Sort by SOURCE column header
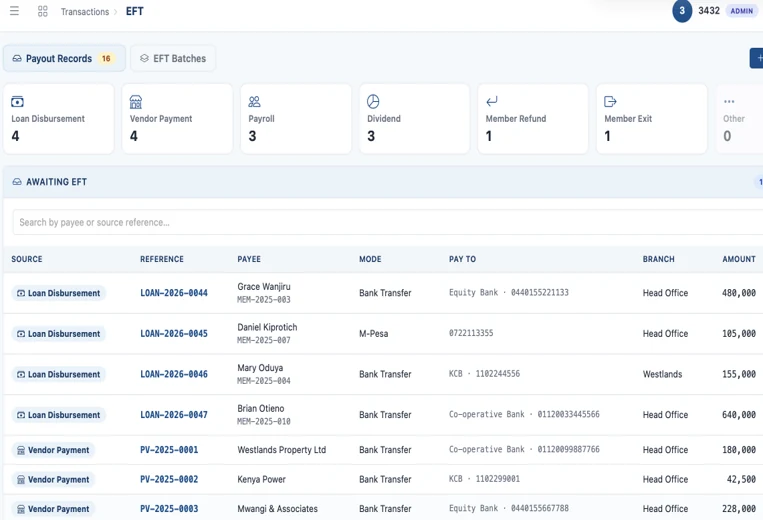Viewport: 763px width, 520px height. pos(27,259)
